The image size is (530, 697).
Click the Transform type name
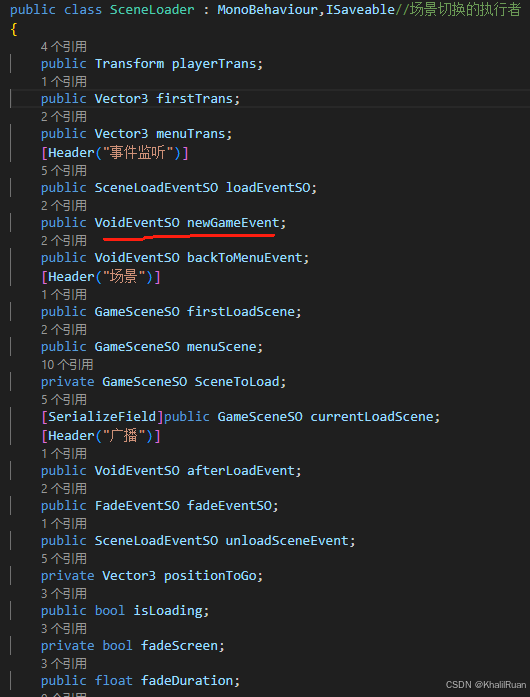[x=129, y=64]
